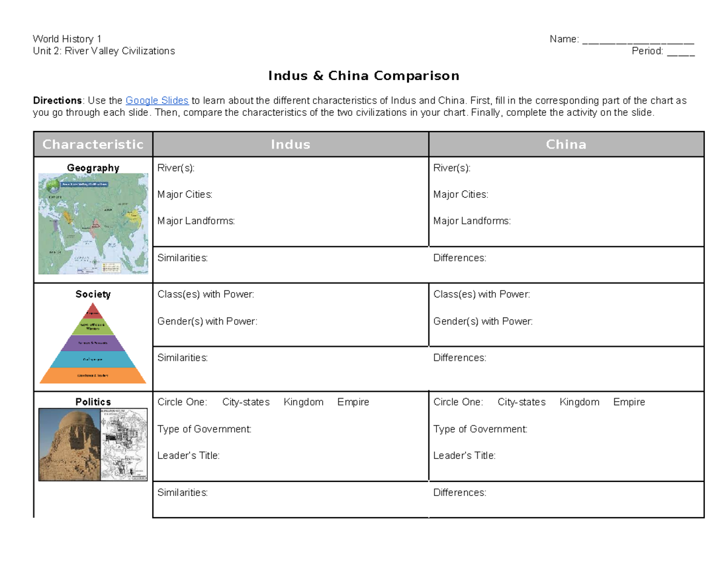
Task: Select the Geography map image
Action: pos(93,223)
